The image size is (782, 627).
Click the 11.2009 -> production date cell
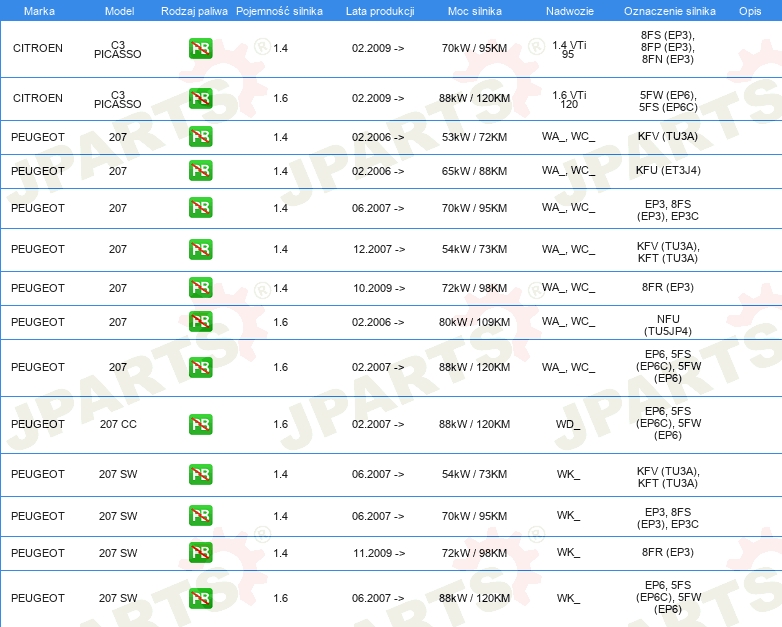point(379,553)
